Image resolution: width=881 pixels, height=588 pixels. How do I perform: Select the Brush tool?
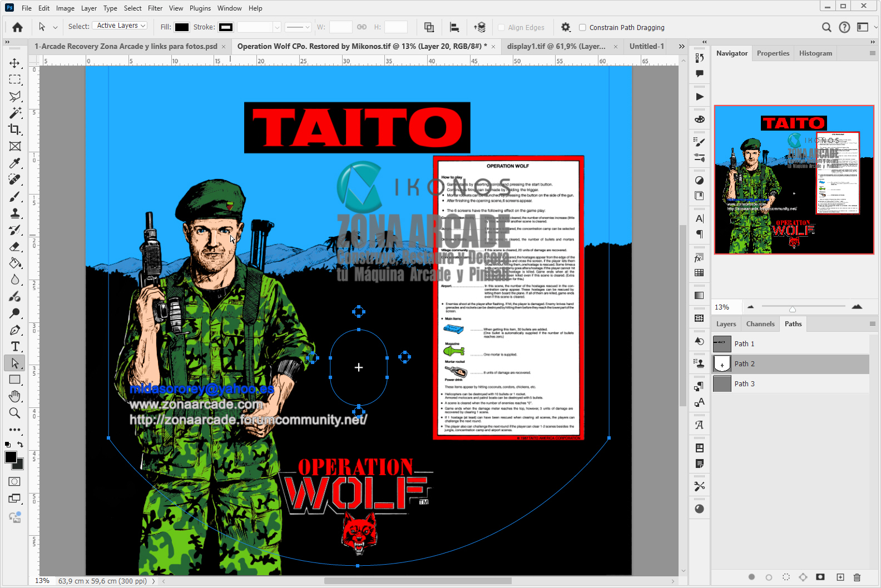click(x=15, y=197)
